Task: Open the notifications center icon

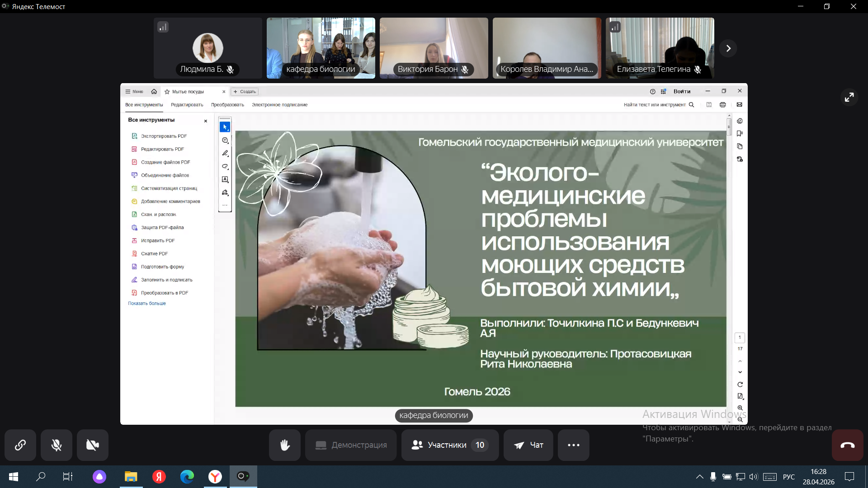Action: pyautogui.click(x=849, y=477)
